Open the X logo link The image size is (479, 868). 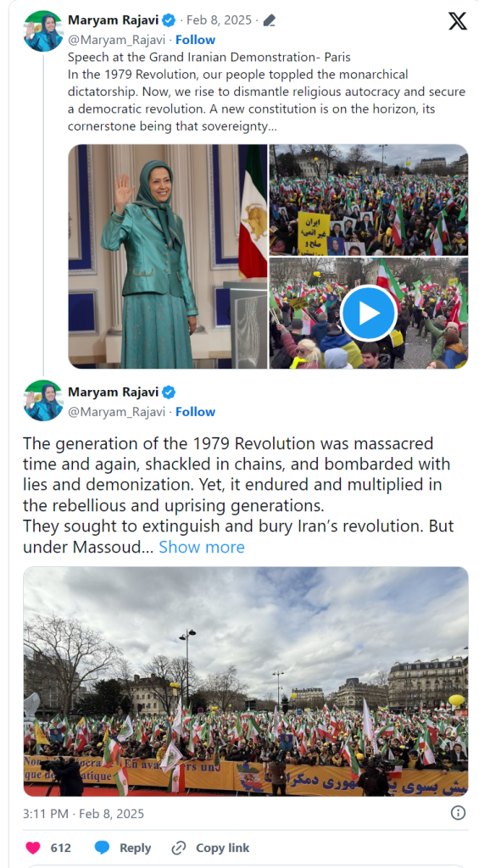[458, 21]
